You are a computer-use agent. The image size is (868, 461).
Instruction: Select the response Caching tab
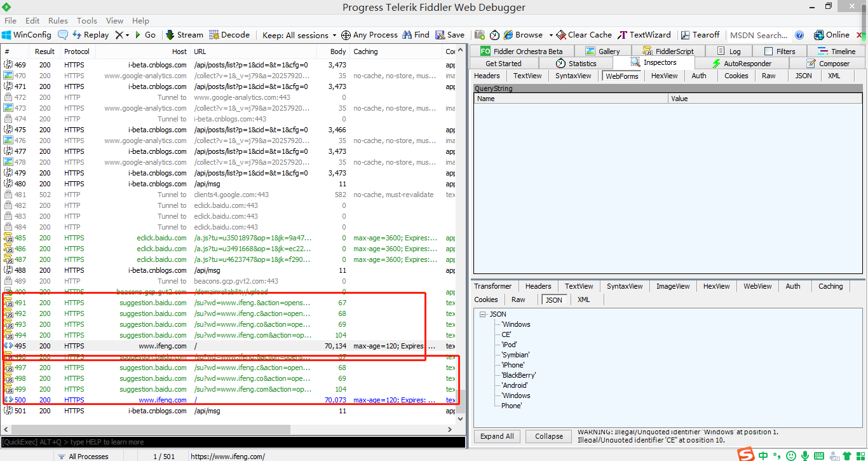(830, 286)
